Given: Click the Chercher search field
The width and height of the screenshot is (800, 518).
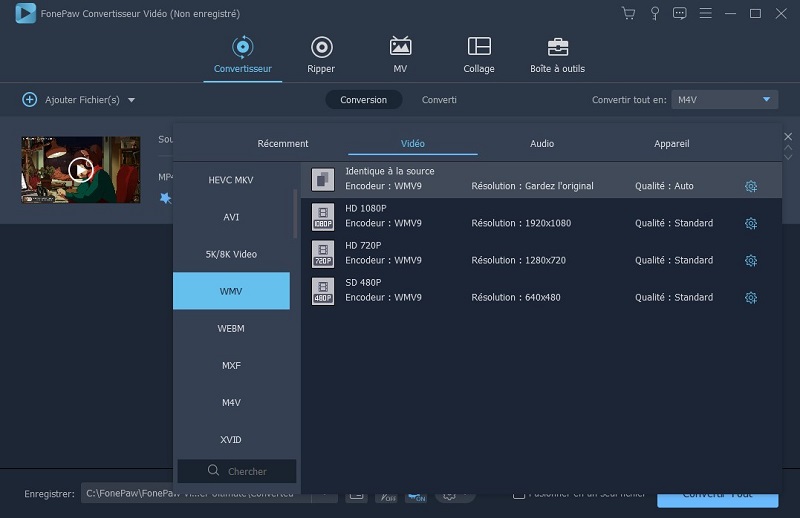Looking at the screenshot, I should point(237,471).
